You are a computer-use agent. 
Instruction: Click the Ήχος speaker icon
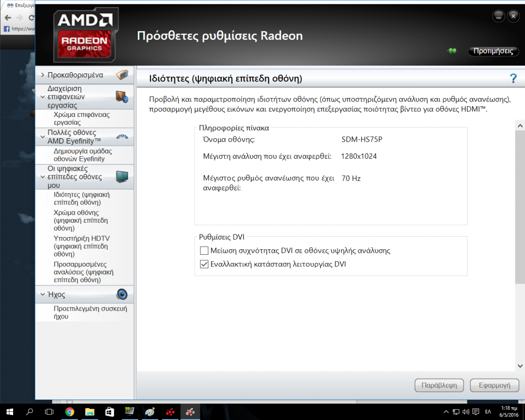(122, 294)
